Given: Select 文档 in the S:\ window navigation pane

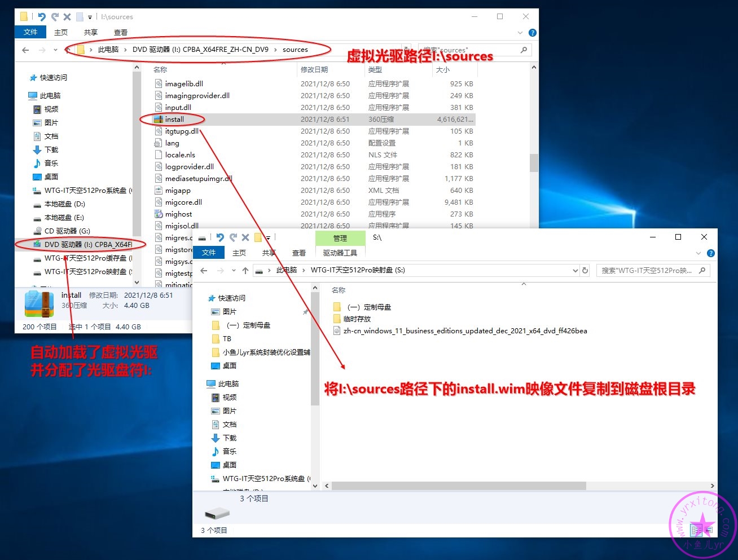Looking at the screenshot, I should tap(229, 425).
